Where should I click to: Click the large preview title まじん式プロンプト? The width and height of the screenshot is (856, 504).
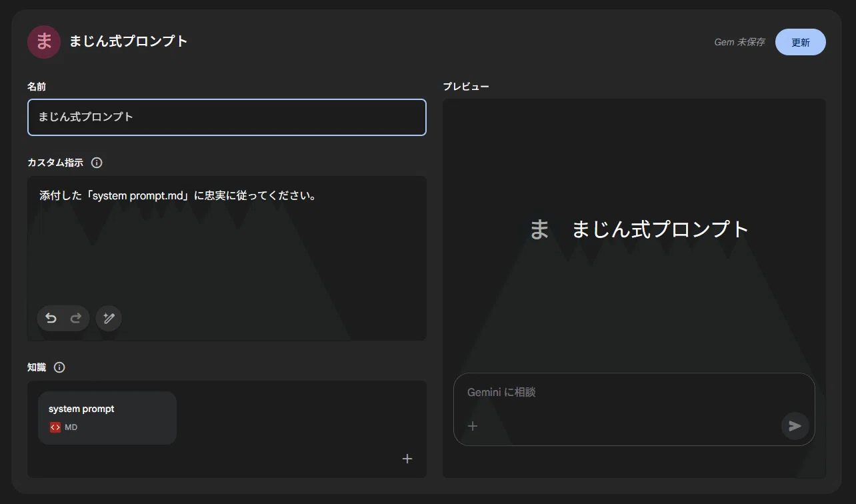pyautogui.click(x=661, y=230)
